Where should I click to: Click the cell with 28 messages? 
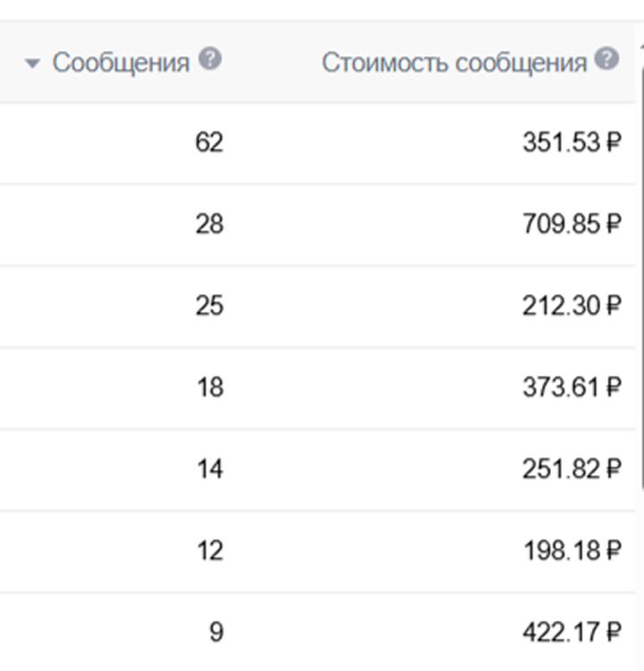click(x=208, y=224)
